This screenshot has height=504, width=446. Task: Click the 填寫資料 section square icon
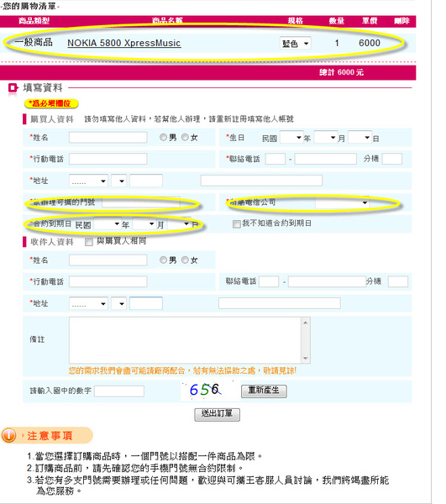coord(13,87)
